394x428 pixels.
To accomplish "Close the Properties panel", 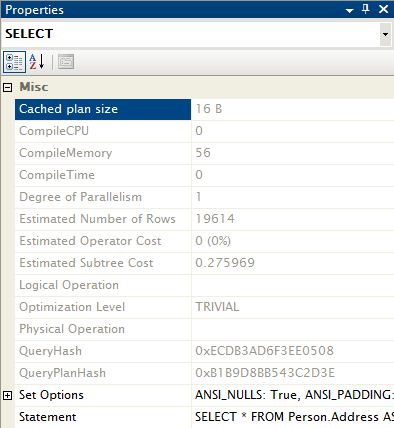I will (384, 9).
